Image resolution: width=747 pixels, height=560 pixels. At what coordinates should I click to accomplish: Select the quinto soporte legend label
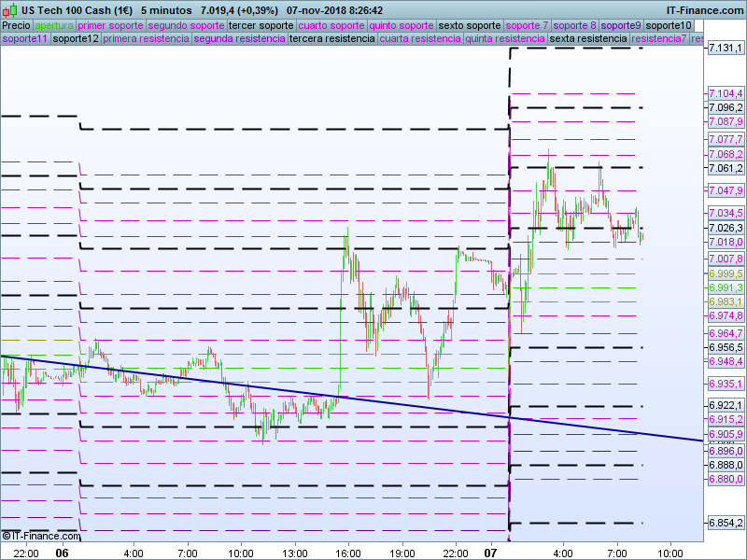pos(402,25)
